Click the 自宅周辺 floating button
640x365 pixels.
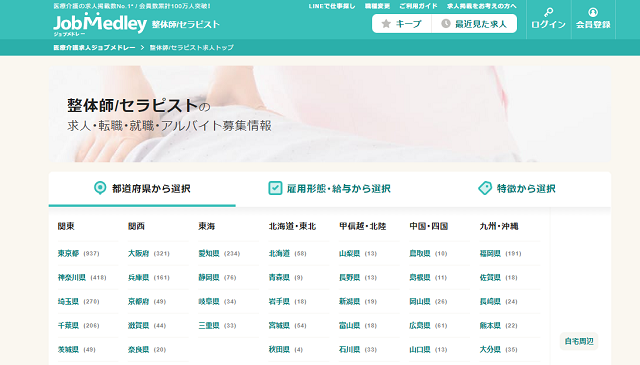pyautogui.click(x=579, y=341)
